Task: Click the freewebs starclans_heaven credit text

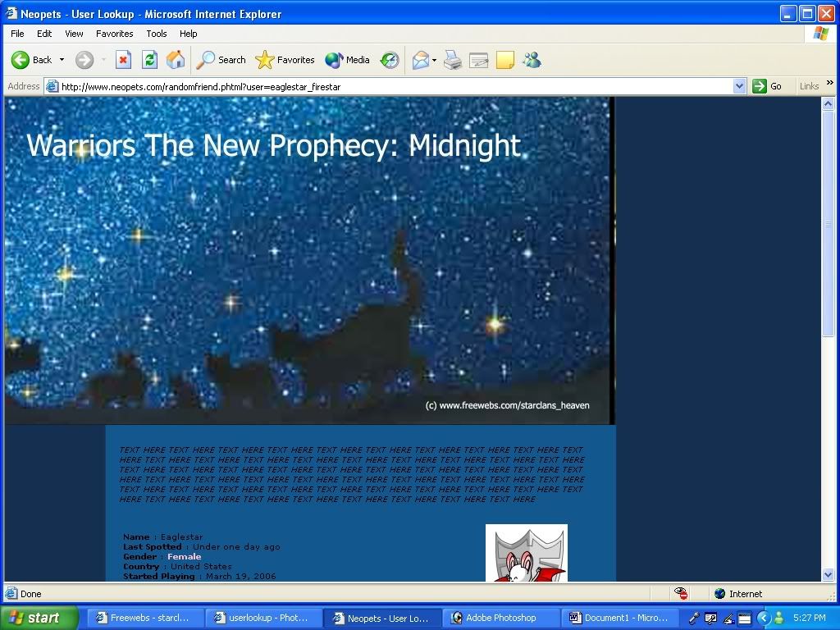Action: 507,405
